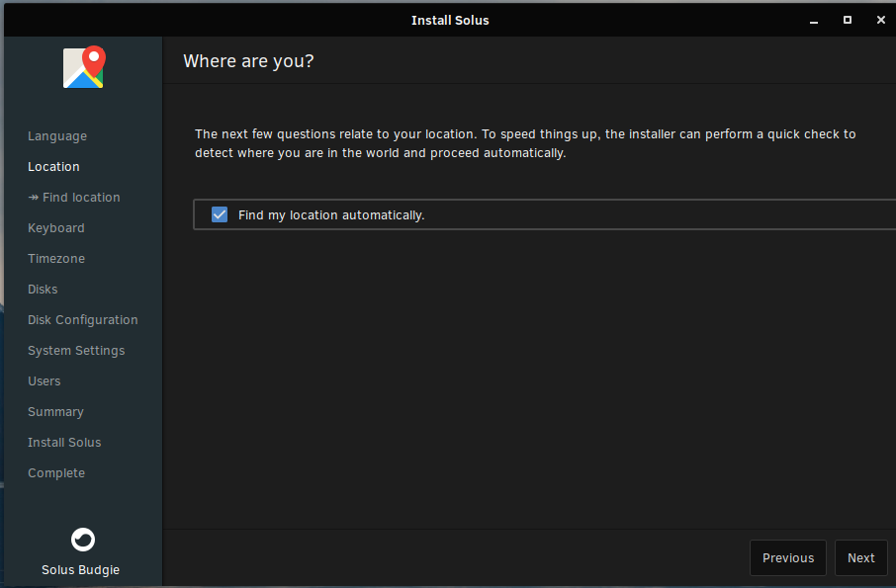Jump to Timezone step
The image size is (896, 588).
click(x=56, y=259)
